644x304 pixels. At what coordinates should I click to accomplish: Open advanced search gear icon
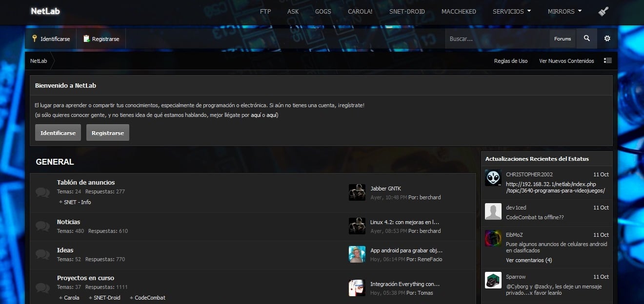pos(607,38)
